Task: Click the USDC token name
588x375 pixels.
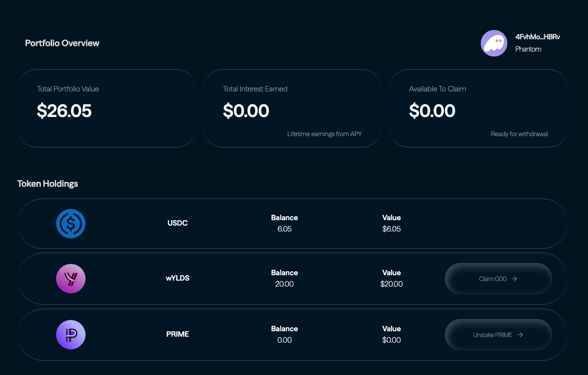Action: (x=177, y=223)
